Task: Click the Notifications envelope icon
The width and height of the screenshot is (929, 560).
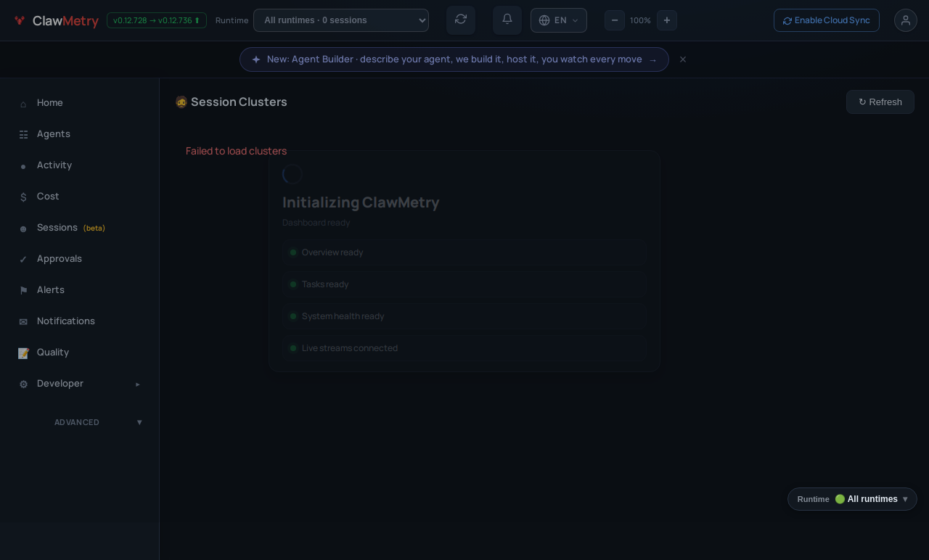Action: [x=23, y=322]
